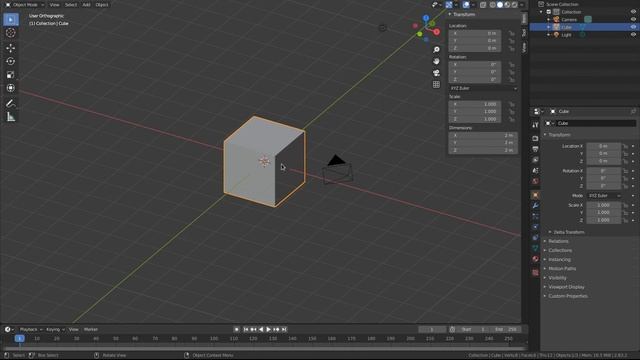The height and width of the screenshot is (360, 640).
Task: Jump to the timeline end frame
Action: click(284, 329)
